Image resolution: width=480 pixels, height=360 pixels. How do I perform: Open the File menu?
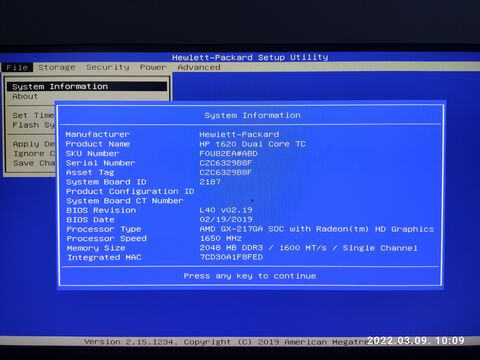(17, 67)
